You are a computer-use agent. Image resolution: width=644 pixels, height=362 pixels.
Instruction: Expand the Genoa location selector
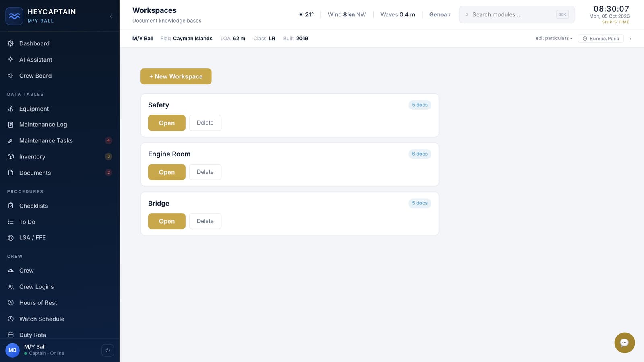pos(440,14)
